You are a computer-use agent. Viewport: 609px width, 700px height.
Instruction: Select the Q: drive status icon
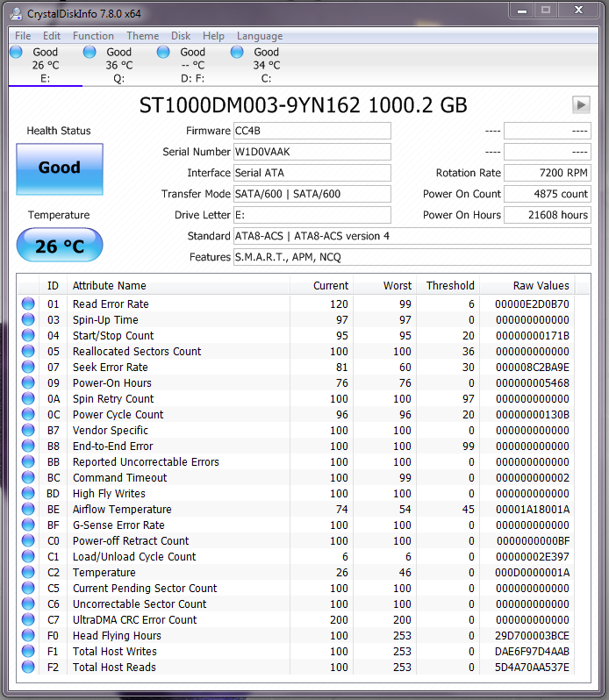click(90, 52)
